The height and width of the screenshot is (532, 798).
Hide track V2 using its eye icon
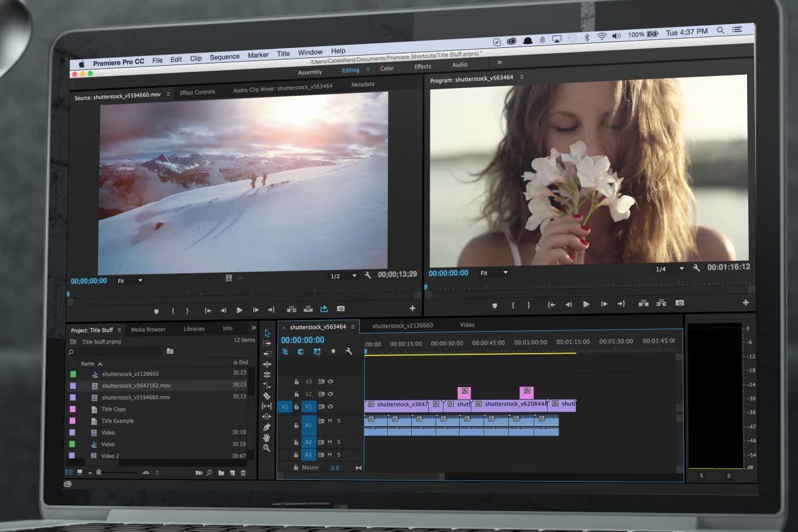pos(330,394)
